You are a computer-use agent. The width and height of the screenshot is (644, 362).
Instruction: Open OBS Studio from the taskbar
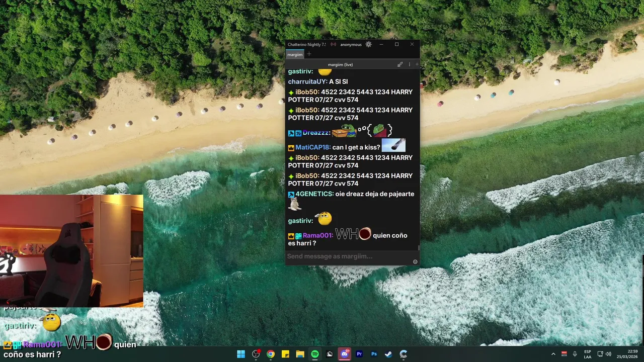click(x=256, y=354)
